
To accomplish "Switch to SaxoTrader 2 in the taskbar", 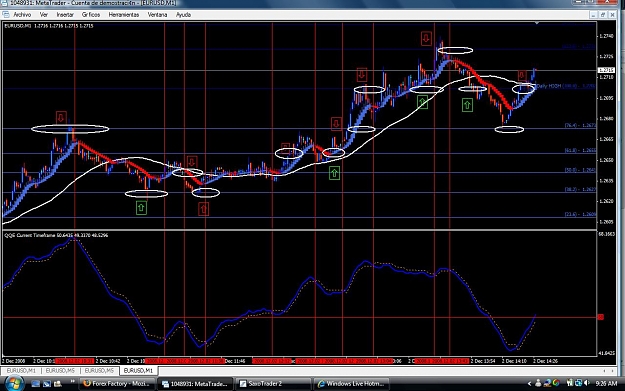I will (273, 384).
